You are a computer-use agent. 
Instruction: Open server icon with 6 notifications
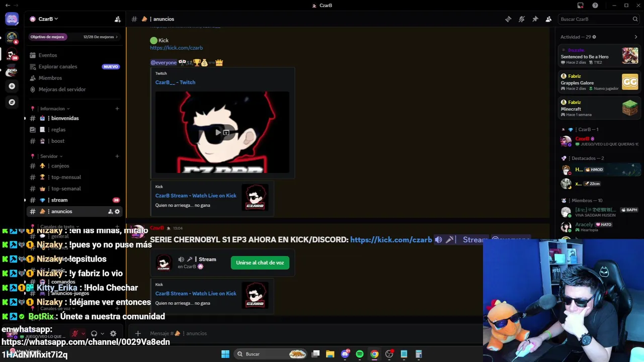(x=12, y=37)
